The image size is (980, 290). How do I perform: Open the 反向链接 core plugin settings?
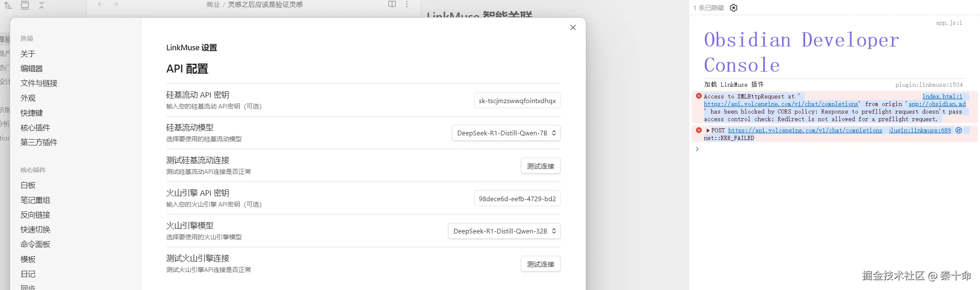tap(35, 215)
